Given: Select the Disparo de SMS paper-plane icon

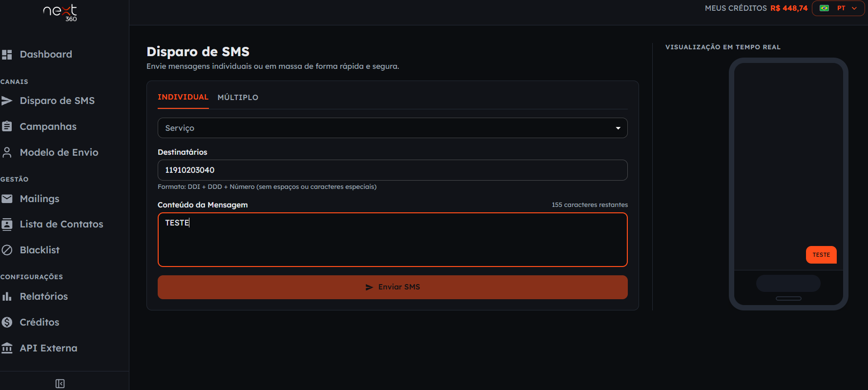Looking at the screenshot, I should point(7,101).
